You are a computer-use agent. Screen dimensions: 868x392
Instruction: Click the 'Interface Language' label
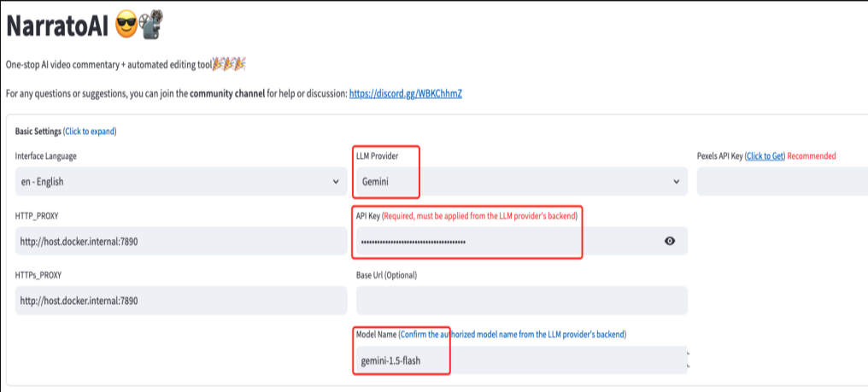(x=45, y=156)
